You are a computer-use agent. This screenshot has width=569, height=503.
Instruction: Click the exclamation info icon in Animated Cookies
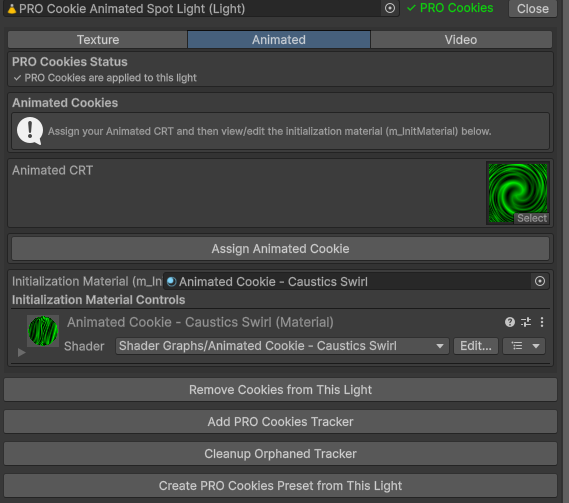[30, 131]
